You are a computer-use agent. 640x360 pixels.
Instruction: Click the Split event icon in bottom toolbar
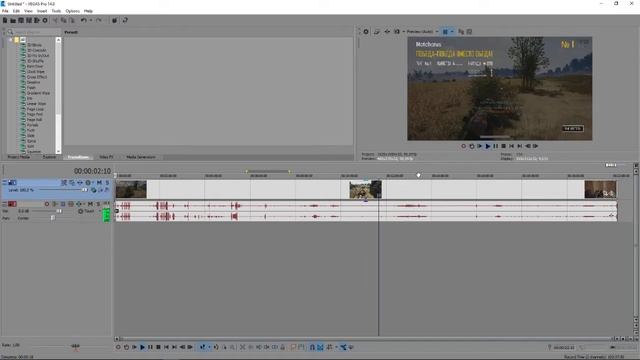click(x=275, y=347)
